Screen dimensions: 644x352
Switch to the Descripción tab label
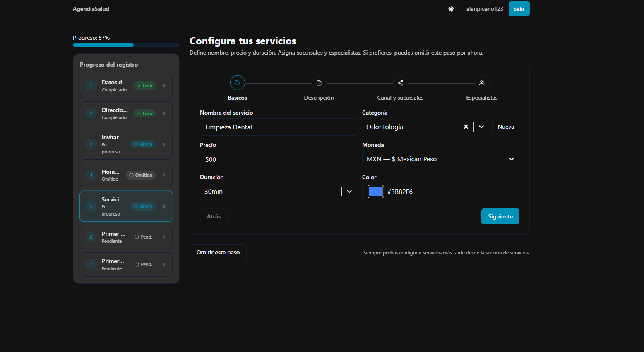click(319, 98)
